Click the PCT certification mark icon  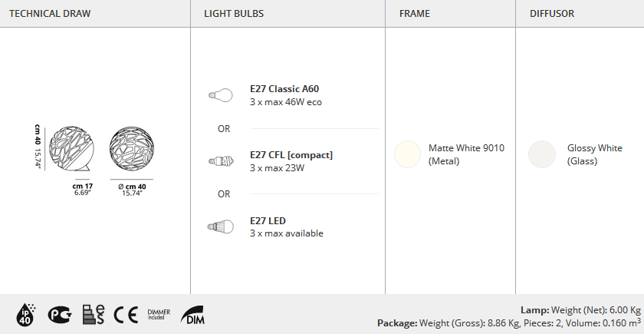pos(60,315)
